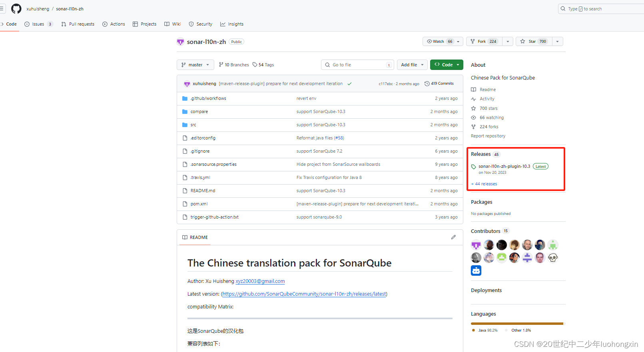Open the compare folder
Screen dimensions: 644x352
[199, 111]
